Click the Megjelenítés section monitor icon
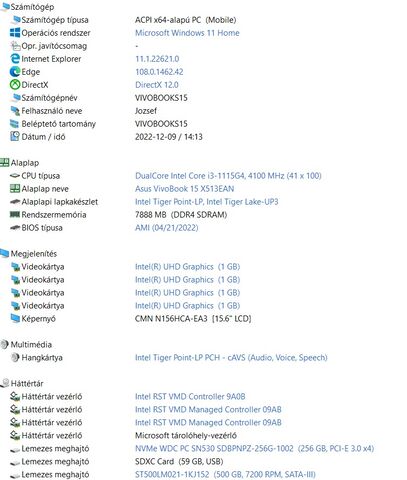This screenshot has width=407, height=480. pos(5,254)
